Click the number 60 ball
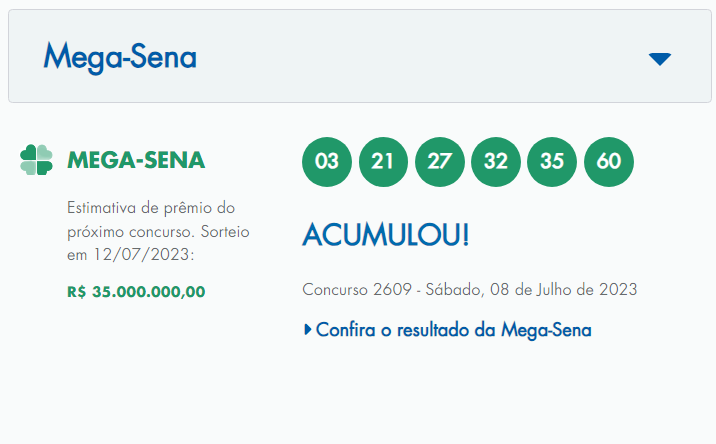 (x=609, y=162)
